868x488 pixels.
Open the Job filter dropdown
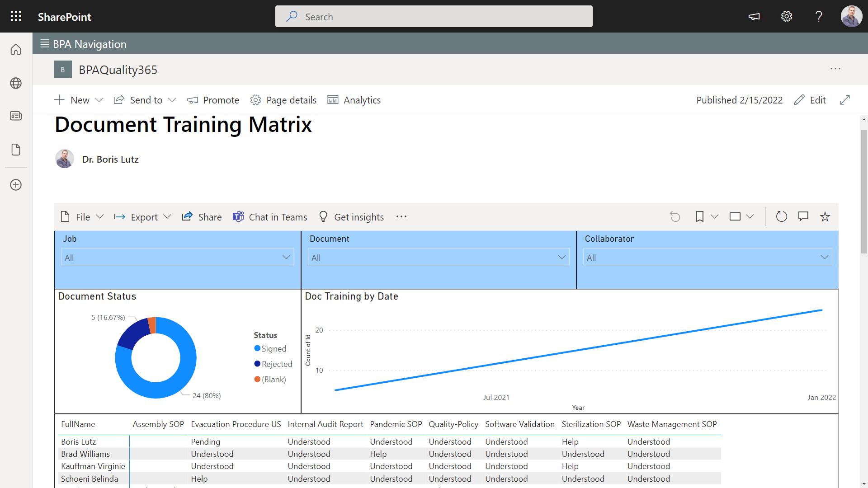178,257
